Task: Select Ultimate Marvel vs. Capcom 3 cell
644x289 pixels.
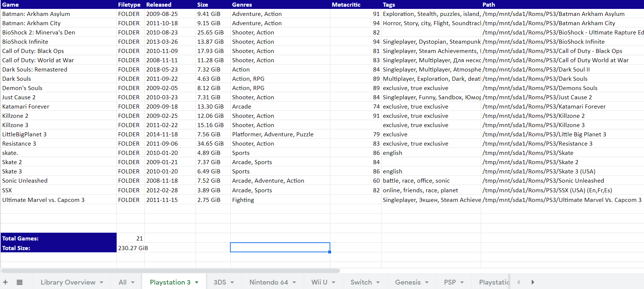Action: tap(59, 200)
